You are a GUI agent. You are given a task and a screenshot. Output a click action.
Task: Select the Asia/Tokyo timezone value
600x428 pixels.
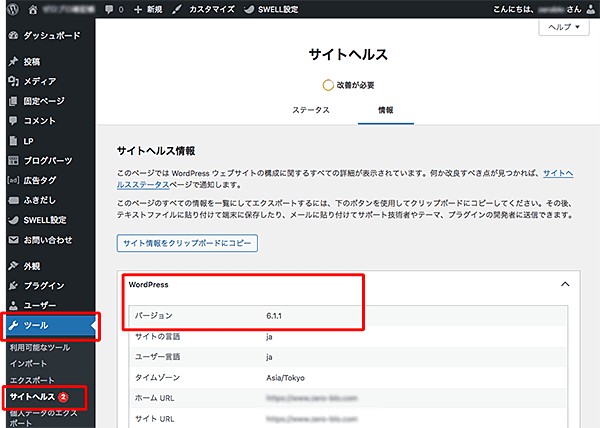[x=285, y=378]
